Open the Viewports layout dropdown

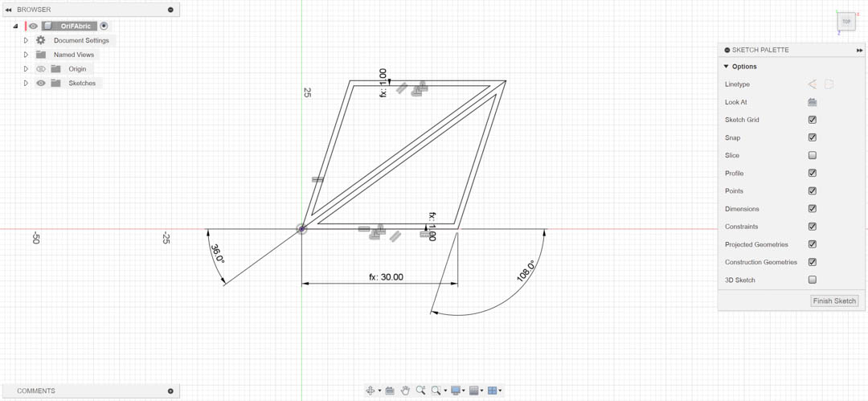494,391
